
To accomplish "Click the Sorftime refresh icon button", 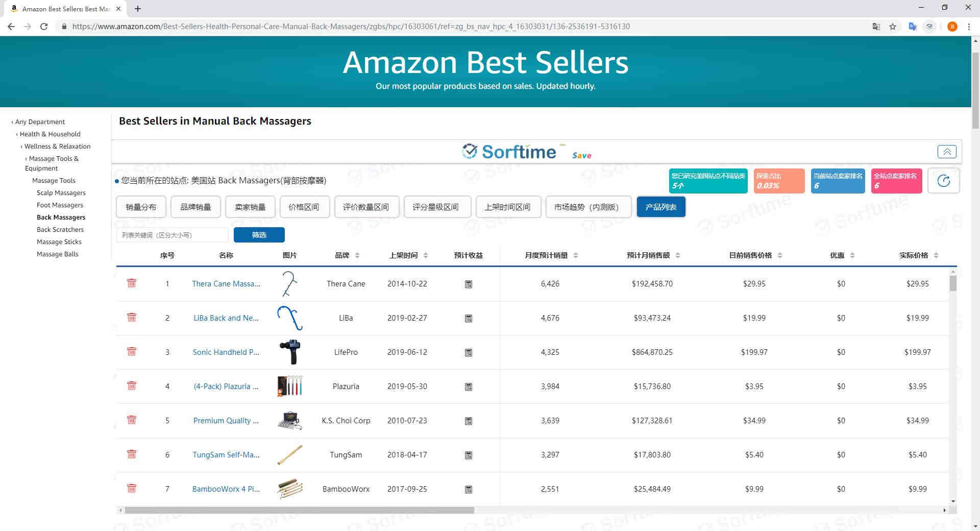I will coord(944,181).
